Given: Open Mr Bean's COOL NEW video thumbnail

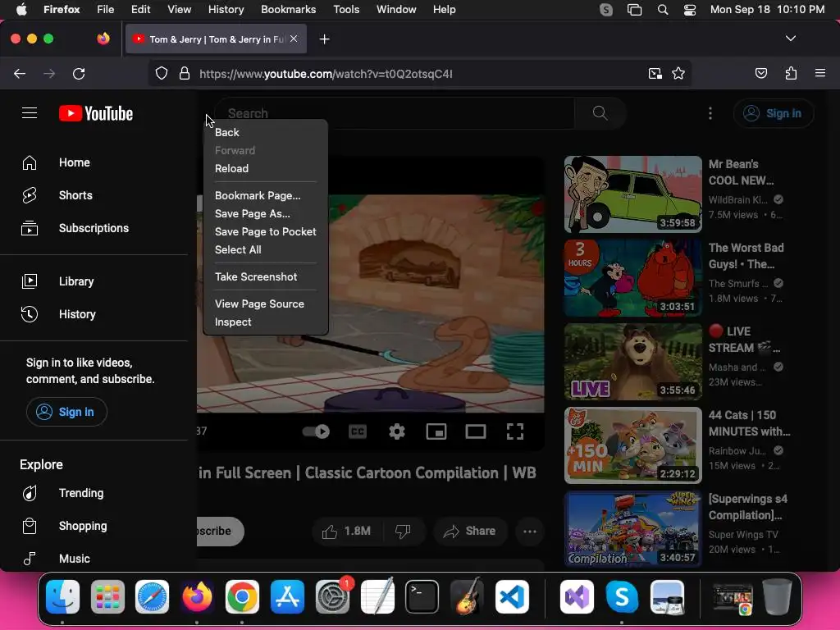Looking at the screenshot, I should tap(632, 194).
